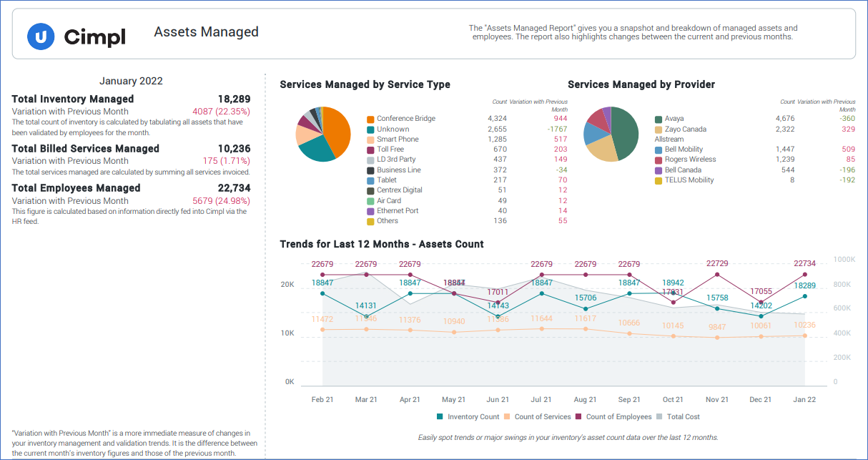The height and width of the screenshot is (460, 868).
Task: Click the Avaya legend marker
Action: [x=659, y=118]
